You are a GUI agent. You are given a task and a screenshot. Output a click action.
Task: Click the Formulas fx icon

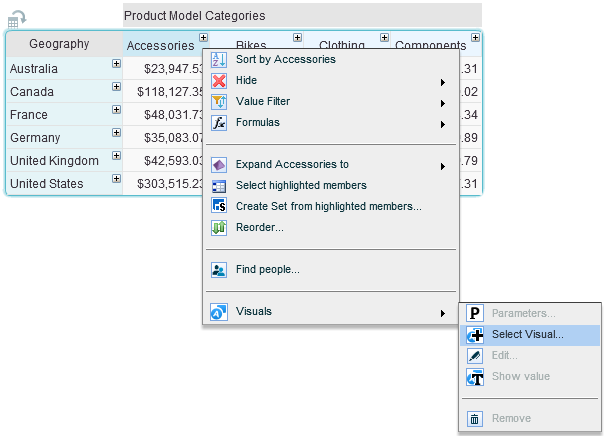(219, 123)
